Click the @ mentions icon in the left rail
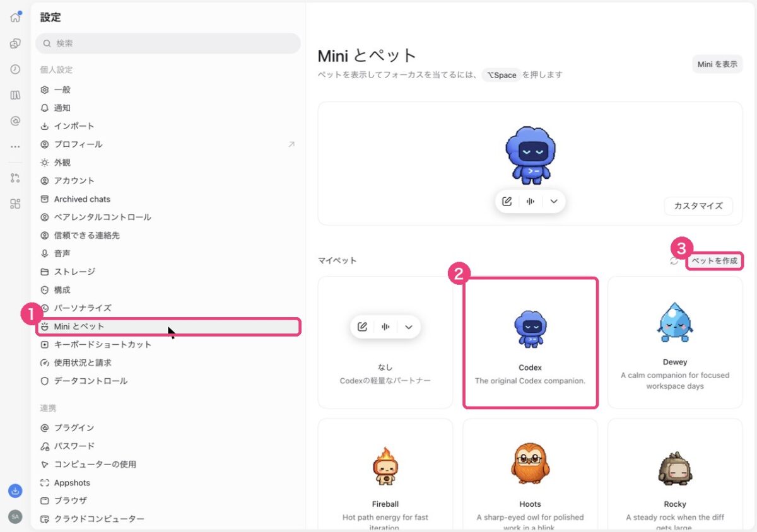The height and width of the screenshot is (532, 757). 15,121
